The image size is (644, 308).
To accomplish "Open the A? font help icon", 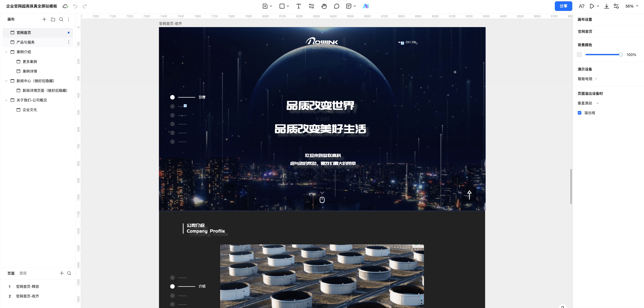I will [582, 6].
